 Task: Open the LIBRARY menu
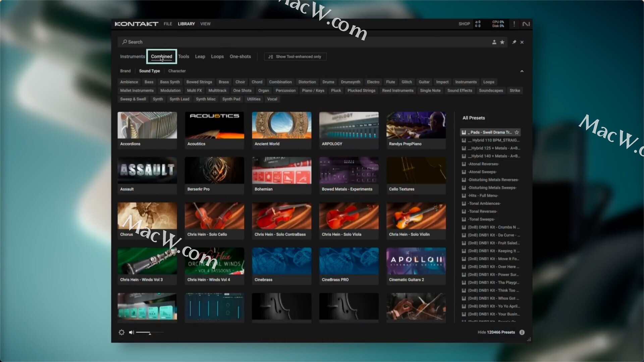[x=186, y=24]
